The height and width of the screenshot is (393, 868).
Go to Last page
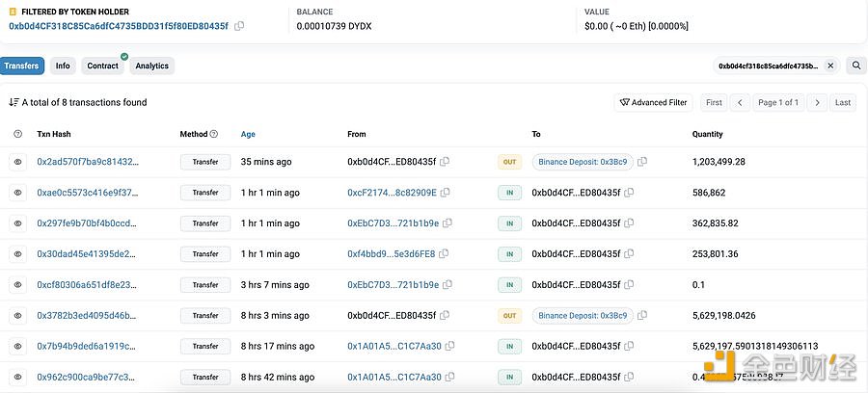[x=843, y=102]
